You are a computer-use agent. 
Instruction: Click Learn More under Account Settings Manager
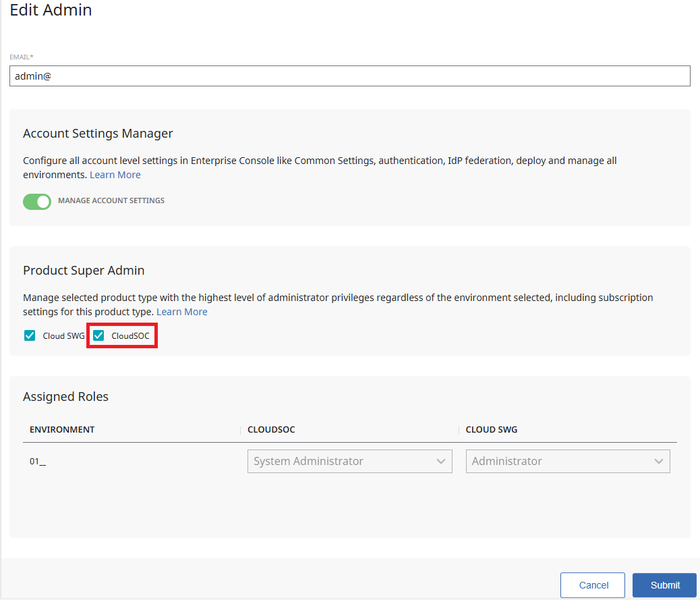(x=115, y=175)
